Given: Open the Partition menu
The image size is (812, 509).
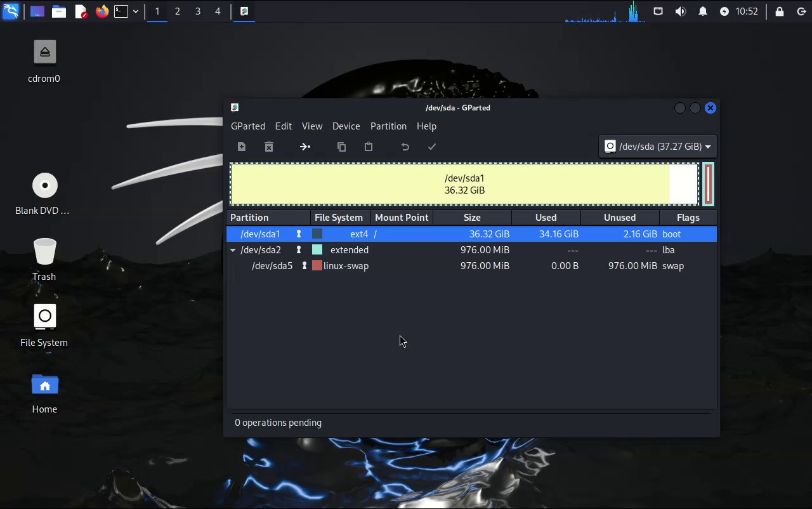Looking at the screenshot, I should (x=388, y=126).
